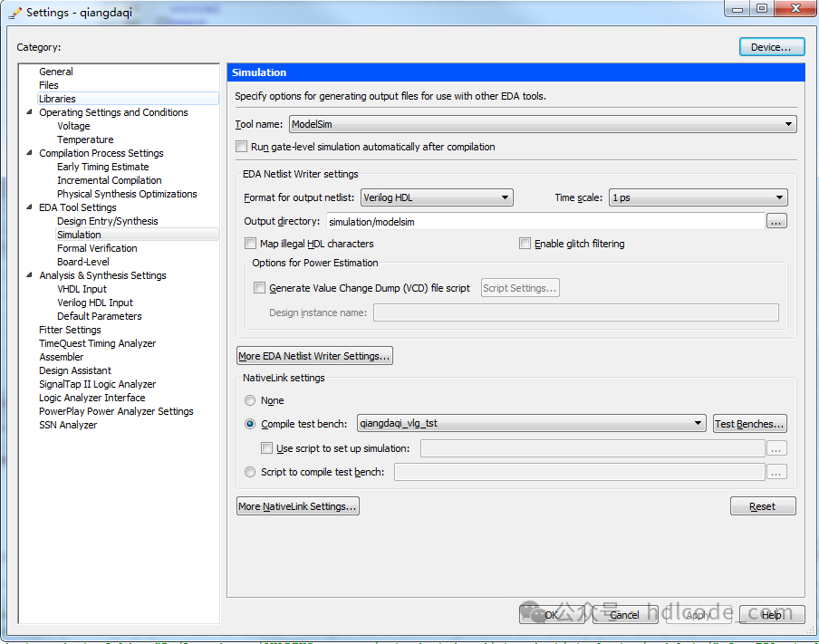Screen dimensions: 819x644
Task: Select Design Entry/Synthesis category
Action: [x=107, y=221]
